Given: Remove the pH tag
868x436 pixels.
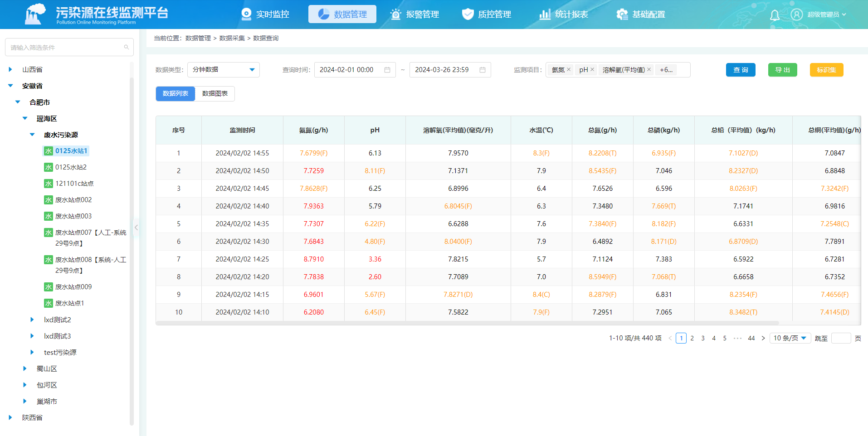Looking at the screenshot, I should pos(592,69).
